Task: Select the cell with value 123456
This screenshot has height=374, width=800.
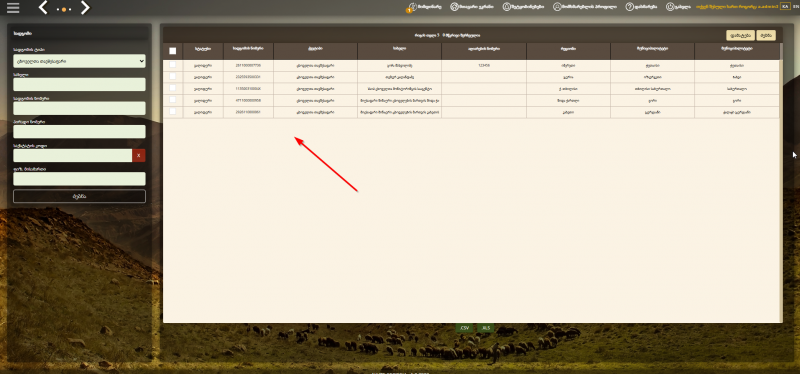Action: [484, 65]
